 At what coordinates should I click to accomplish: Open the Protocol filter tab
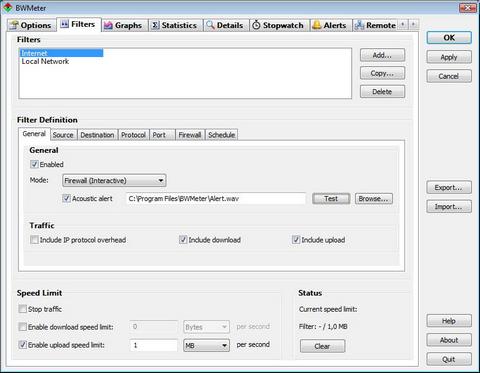[x=133, y=135]
